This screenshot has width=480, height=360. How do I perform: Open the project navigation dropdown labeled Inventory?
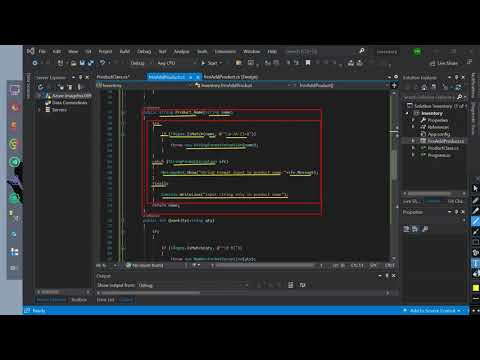143,86
